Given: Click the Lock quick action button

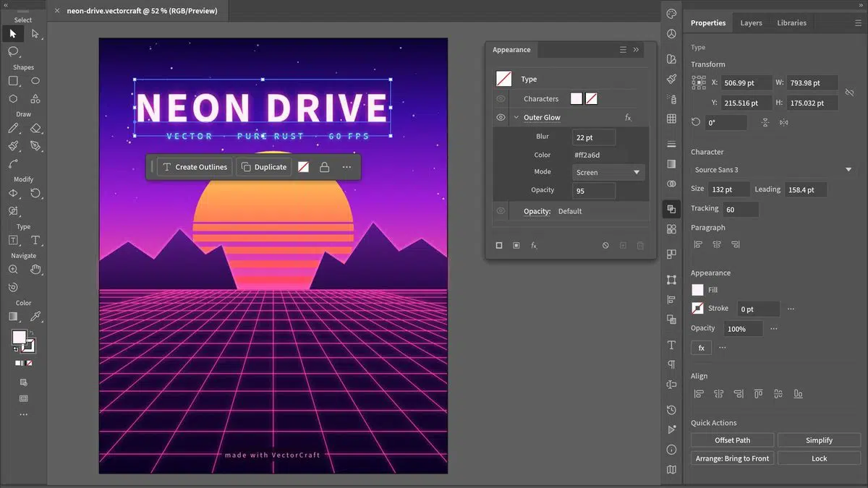Looking at the screenshot, I should click(x=819, y=458).
